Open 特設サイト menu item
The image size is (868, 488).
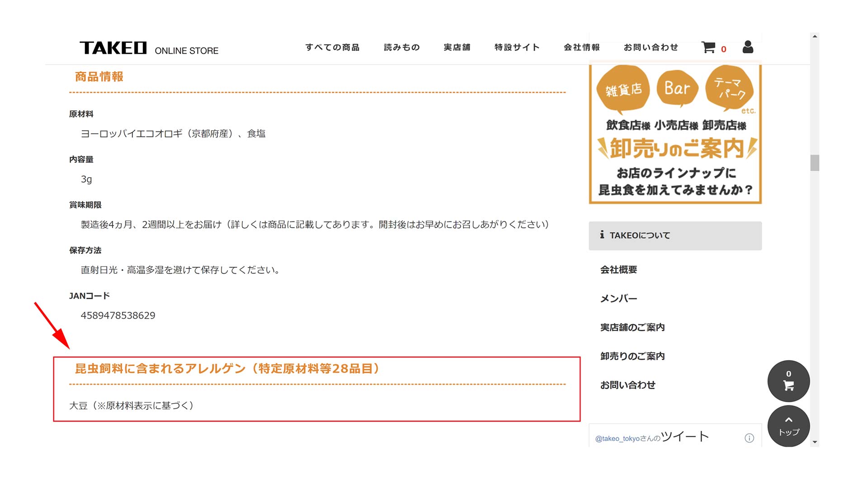tap(517, 47)
